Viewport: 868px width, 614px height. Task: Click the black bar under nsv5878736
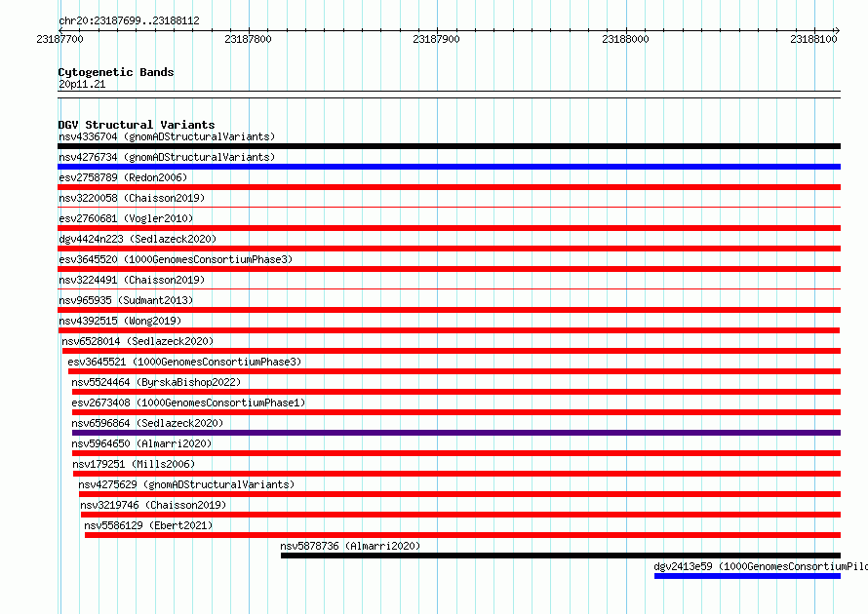[561, 556]
